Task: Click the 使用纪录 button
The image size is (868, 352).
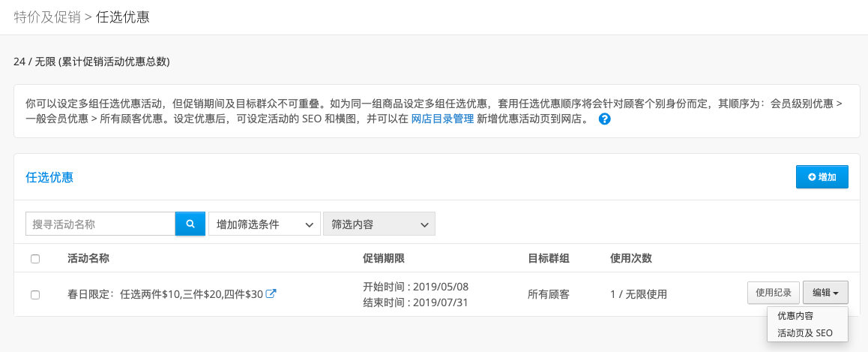Action: (x=774, y=293)
